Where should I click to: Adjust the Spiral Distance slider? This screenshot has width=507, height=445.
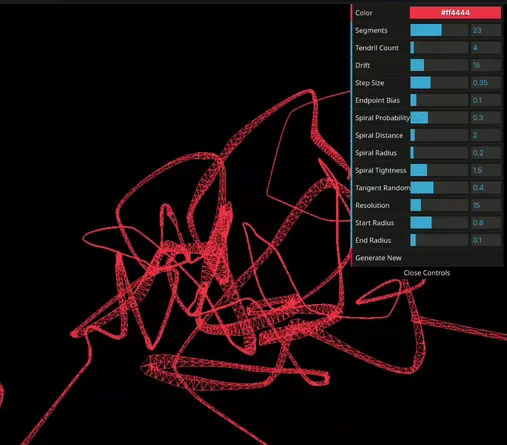tap(439, 135)
